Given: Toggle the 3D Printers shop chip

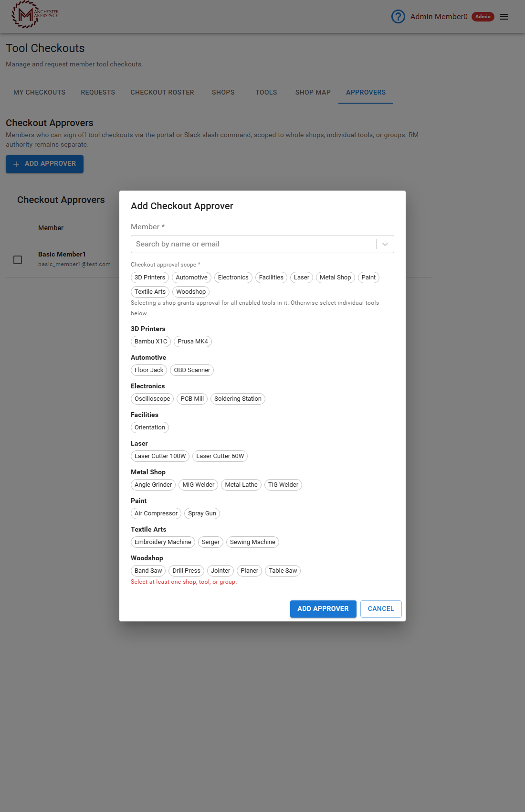Looking at the screenshot, I should click(150, 278).
